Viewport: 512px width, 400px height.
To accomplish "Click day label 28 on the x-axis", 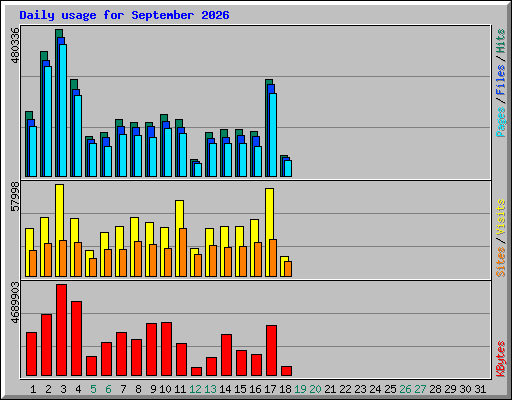I will [x=435, y=389].
